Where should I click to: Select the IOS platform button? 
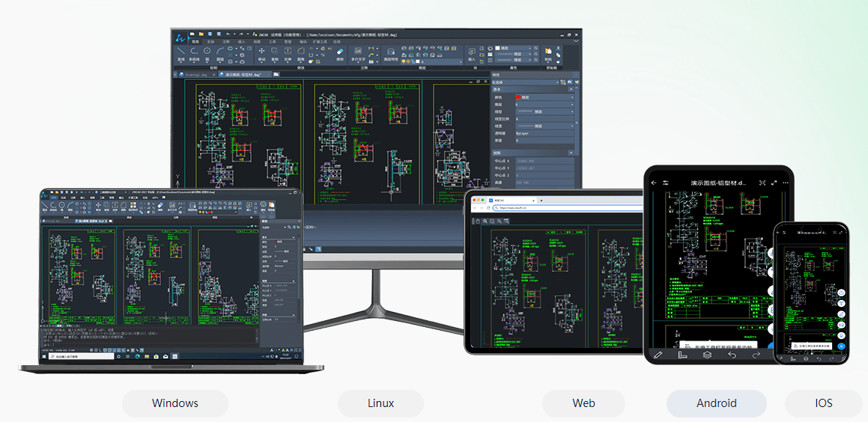point(824,403)
